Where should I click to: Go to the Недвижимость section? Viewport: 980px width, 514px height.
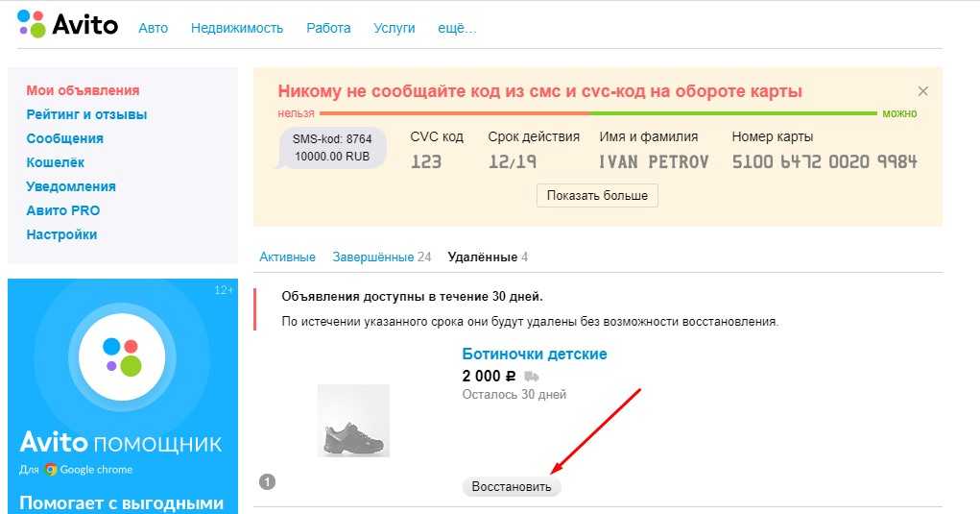pyautogui.click(x=237, y=28)
